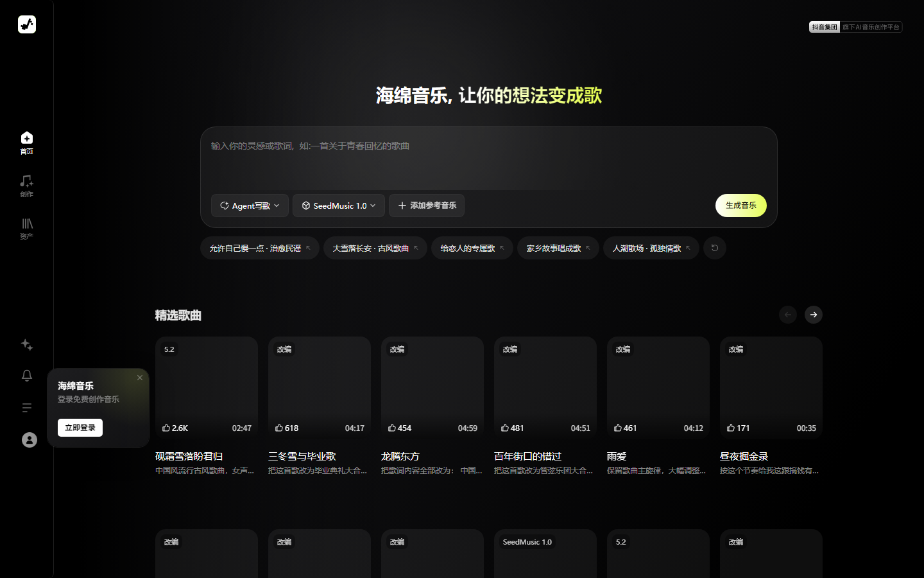Screen dimensions: 924x578
Task: Open the 资产 assets sidebar item
Action: (26, 228)
